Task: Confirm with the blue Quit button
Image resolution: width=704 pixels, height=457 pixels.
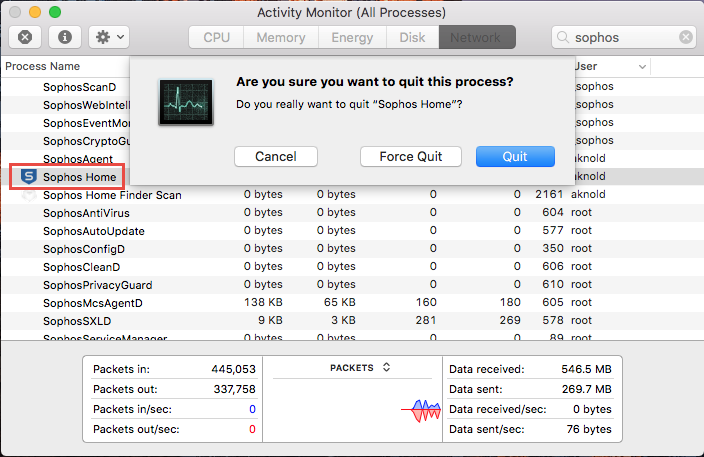Action: 515,156
